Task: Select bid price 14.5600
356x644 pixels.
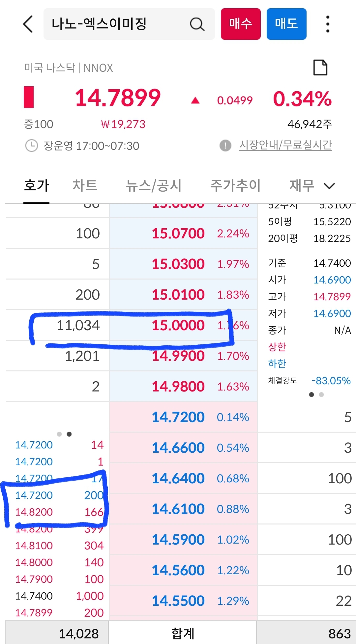Action: pos(178,570)
